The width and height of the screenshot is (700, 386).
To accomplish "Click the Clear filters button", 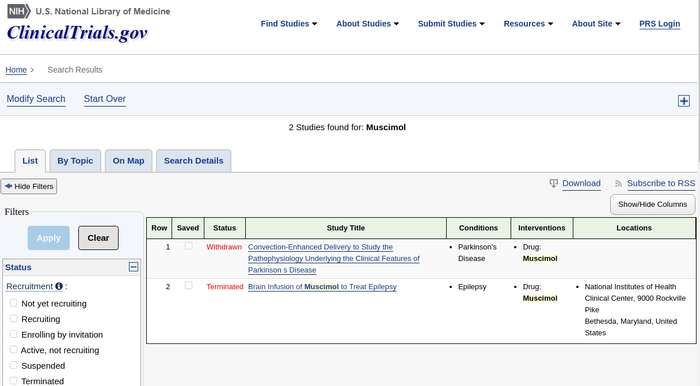I will (98, 238).
